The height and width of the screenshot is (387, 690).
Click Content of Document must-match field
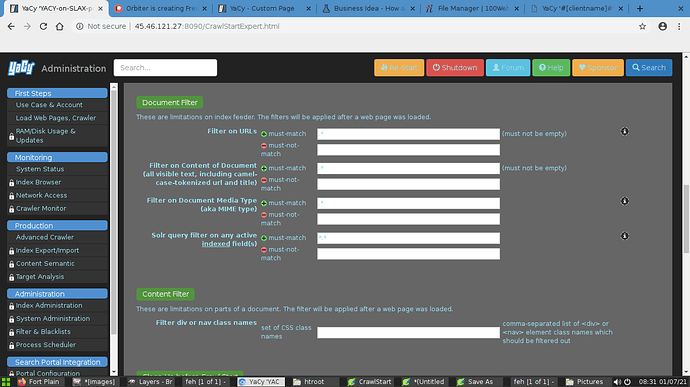coord(408,168)
